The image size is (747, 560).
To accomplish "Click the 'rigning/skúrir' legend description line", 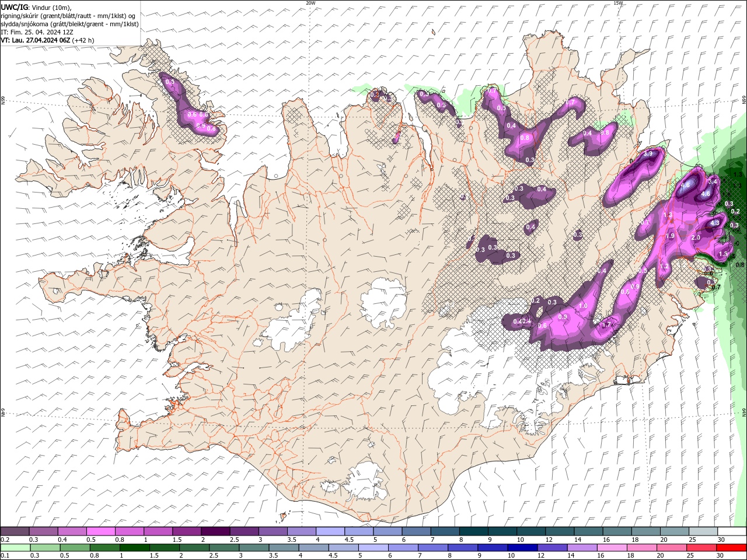I will click(x=68, y=16).
